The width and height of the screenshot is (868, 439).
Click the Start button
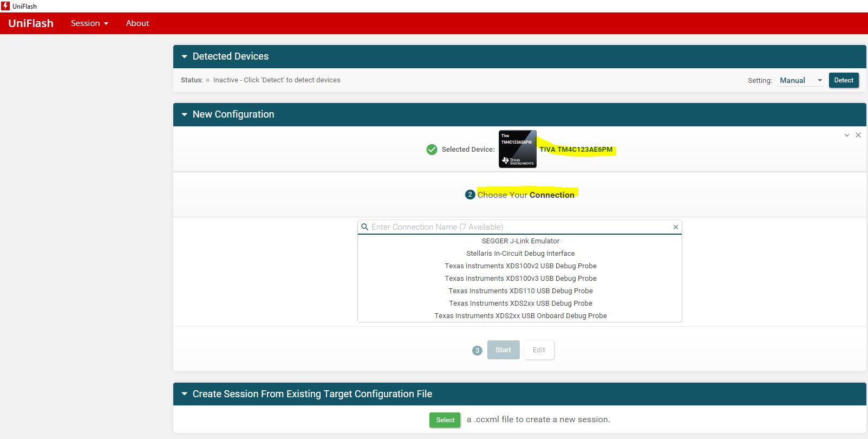503,350
